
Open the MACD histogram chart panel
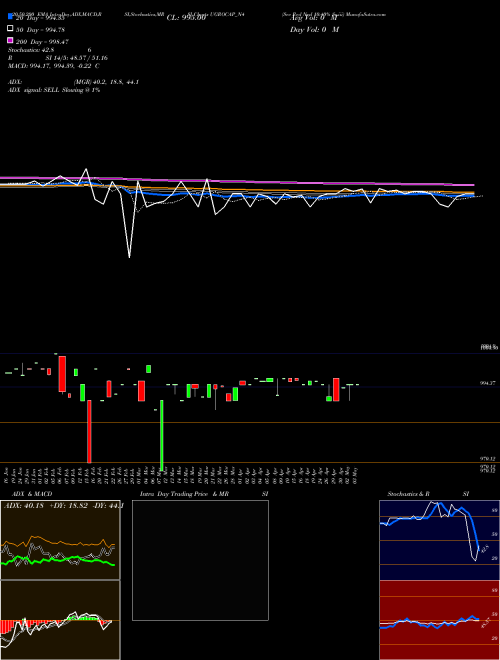pyautogui.click(x=60, y=620)
